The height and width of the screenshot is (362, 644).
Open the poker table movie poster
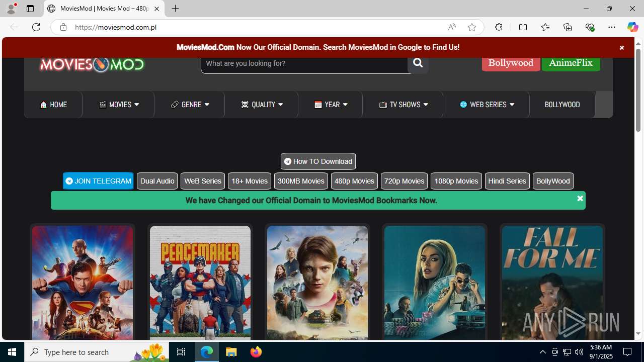(435, 283)
